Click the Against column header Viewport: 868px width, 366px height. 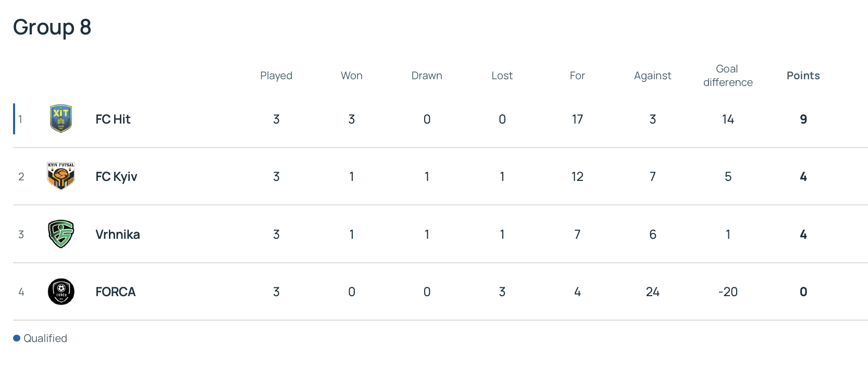pyautogui.click(x=653, y=76)
